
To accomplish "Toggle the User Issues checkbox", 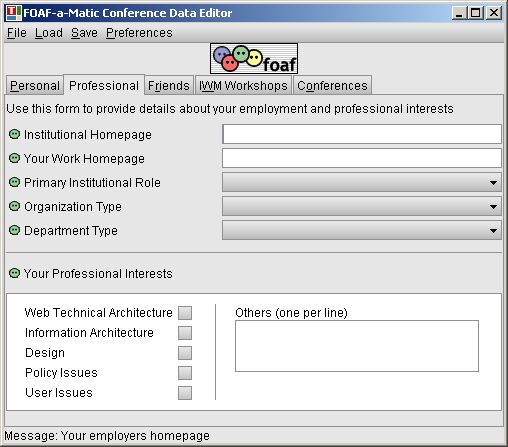I will (185, 393).
